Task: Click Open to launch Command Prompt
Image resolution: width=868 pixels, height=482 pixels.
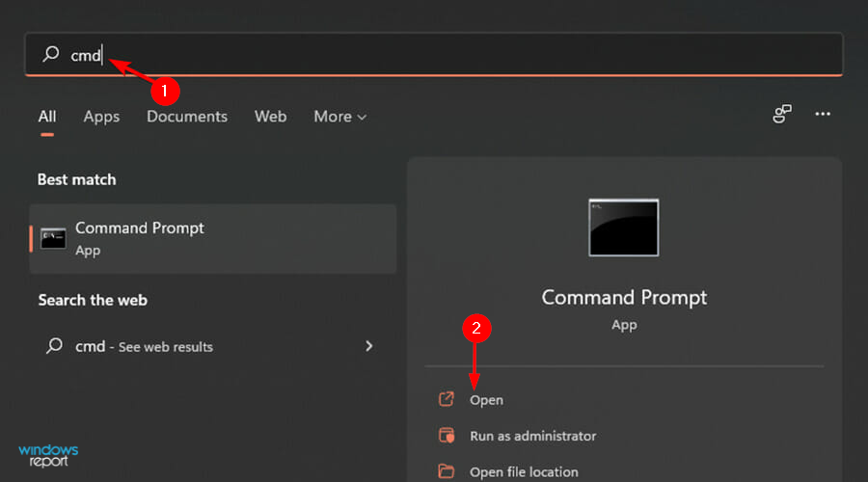Action: click(x=486, y=399)
